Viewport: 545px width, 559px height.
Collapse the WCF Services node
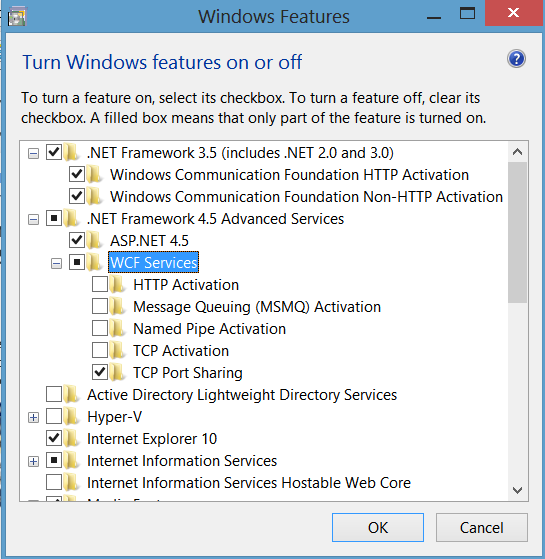click(56, 264)
